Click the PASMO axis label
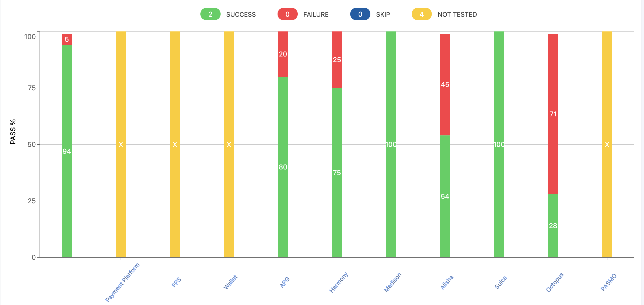 point(609,282)
